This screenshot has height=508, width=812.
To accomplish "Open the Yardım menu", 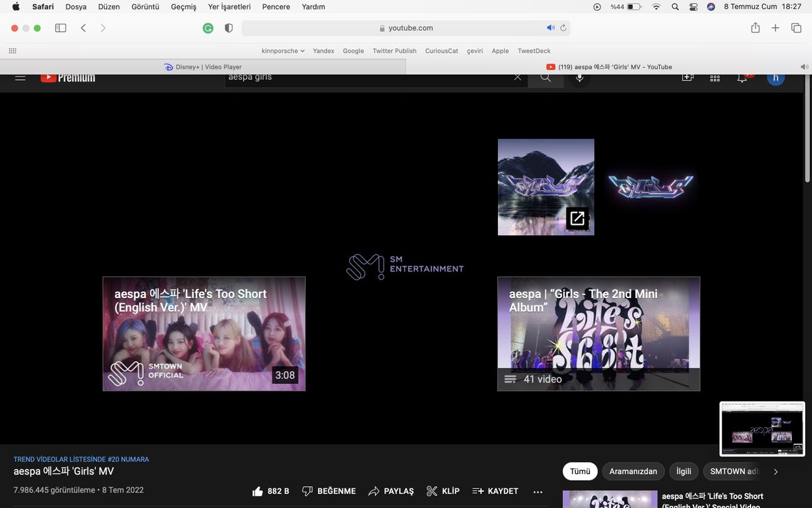I will [x=313, y=7].
